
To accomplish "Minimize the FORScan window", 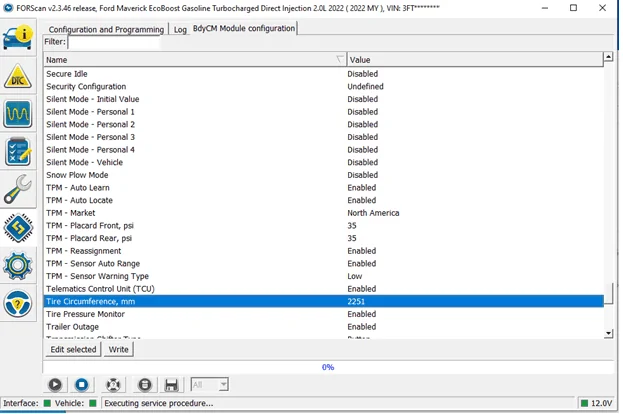I will click(545, 8).
